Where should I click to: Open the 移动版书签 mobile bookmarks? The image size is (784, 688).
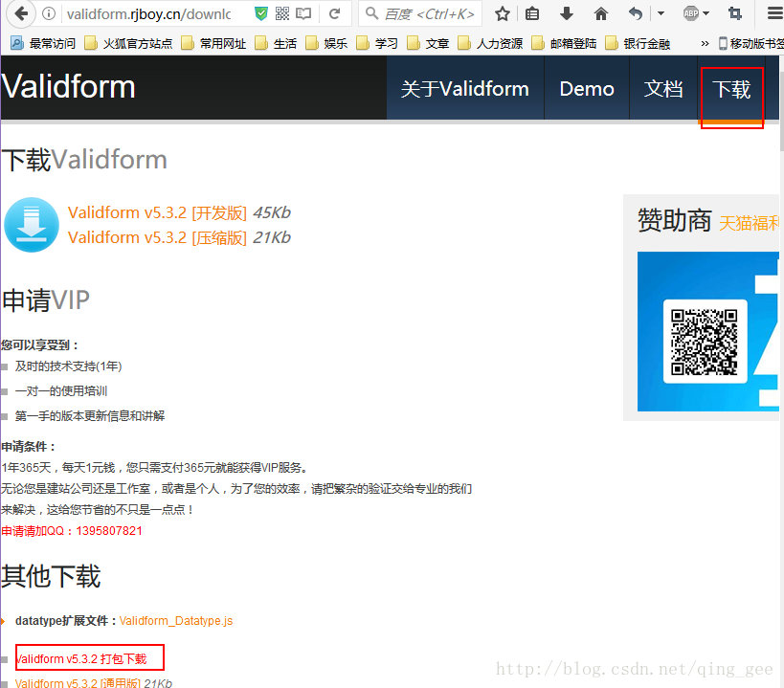pyautogui.click(x=751, y=43)
